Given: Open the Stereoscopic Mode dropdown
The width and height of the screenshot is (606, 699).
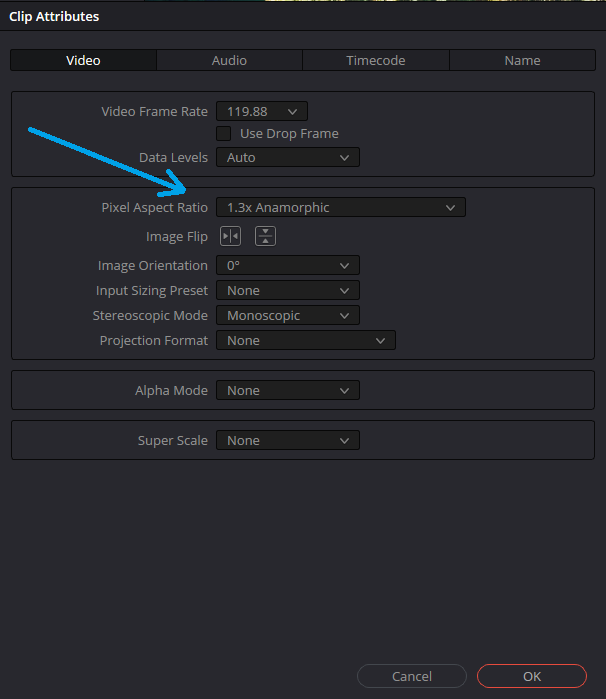Looking at the screenshot, I should (x=287, y=316).
